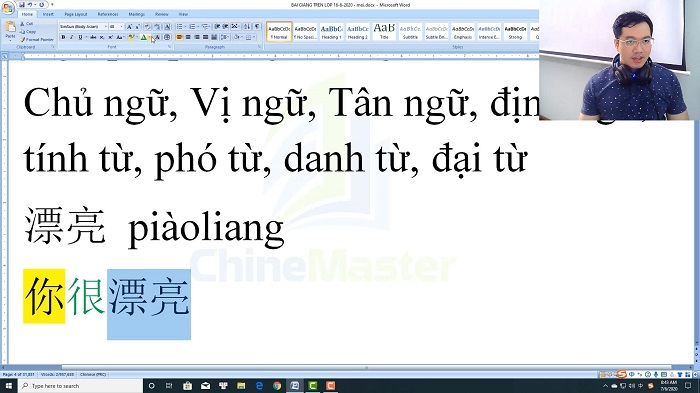Click the taskbar search box

tap(80, 386)
